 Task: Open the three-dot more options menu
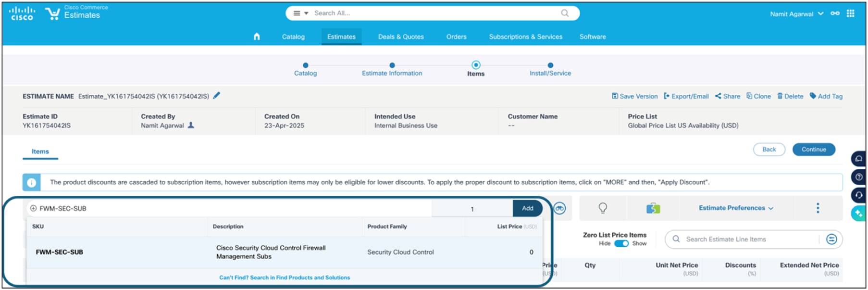tap(818, 208)
